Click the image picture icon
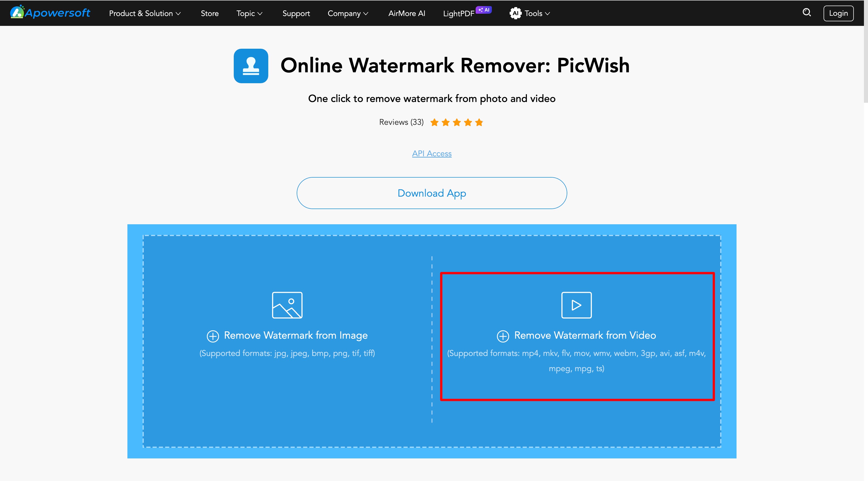 click(x=287, y=305)
